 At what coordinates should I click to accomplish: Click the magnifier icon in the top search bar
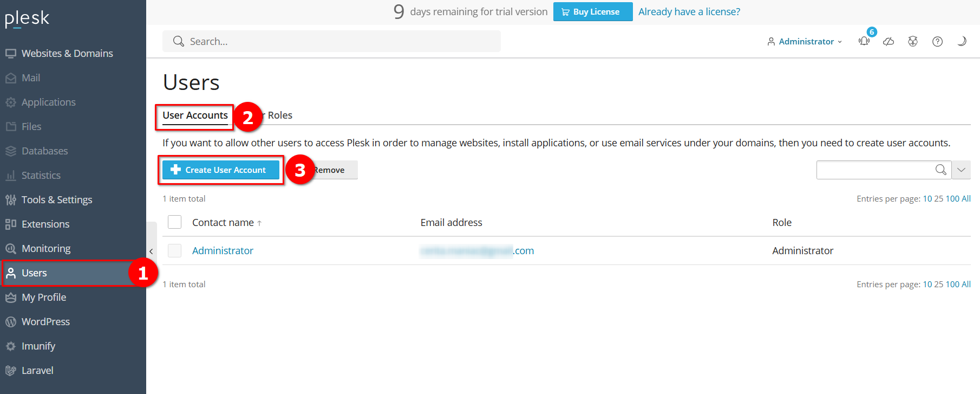178,41
